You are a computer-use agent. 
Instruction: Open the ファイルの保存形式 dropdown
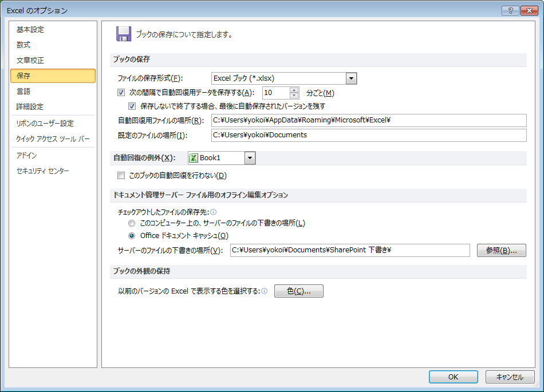(352, 78)
